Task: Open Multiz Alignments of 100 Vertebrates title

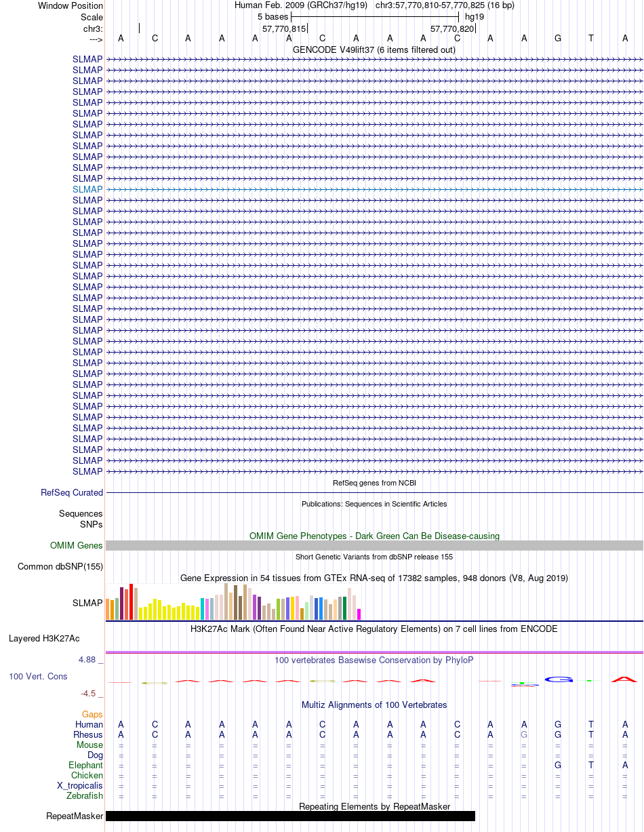Action: coord(374,705)
